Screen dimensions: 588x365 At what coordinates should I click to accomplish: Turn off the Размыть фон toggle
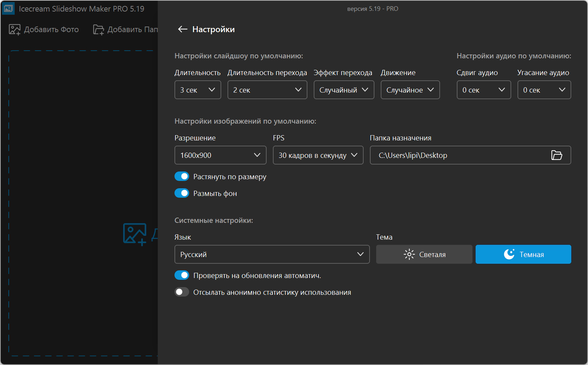pos(182,193)
